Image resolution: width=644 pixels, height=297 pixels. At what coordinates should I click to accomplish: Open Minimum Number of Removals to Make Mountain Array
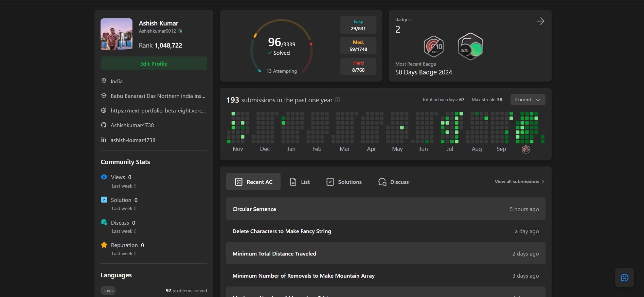tap(386, 276)
